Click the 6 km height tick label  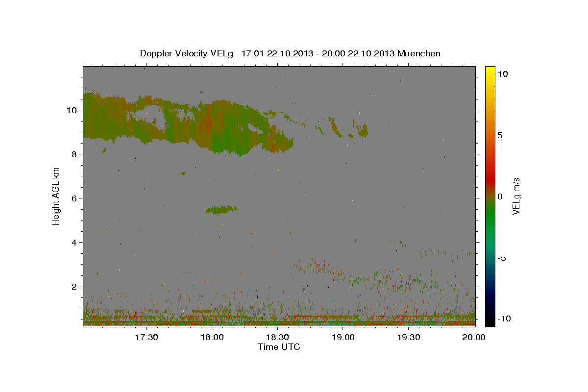coord(74,198)
